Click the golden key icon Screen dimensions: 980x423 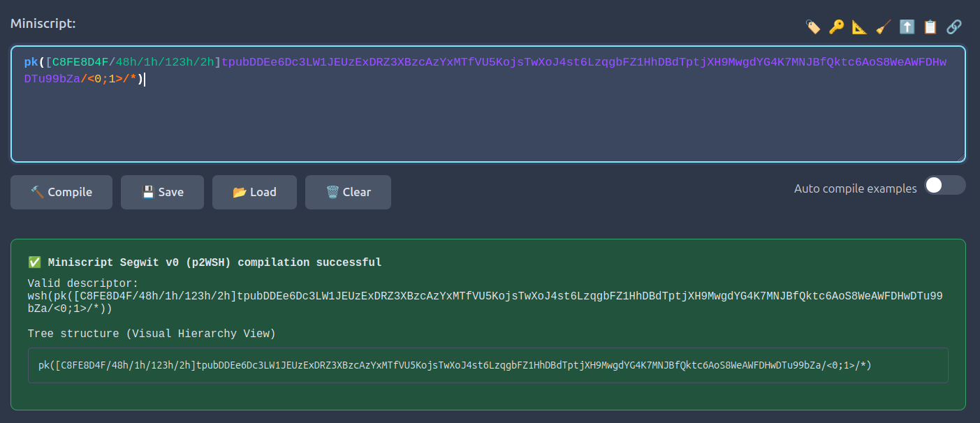[836, 27]
